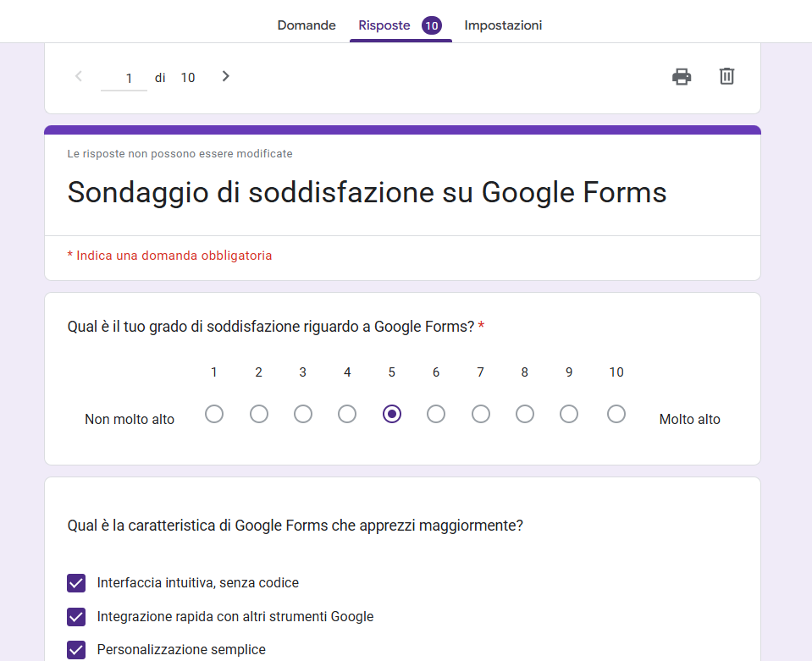
Task: Click the Molto alto label
Action: pos(689,418)
